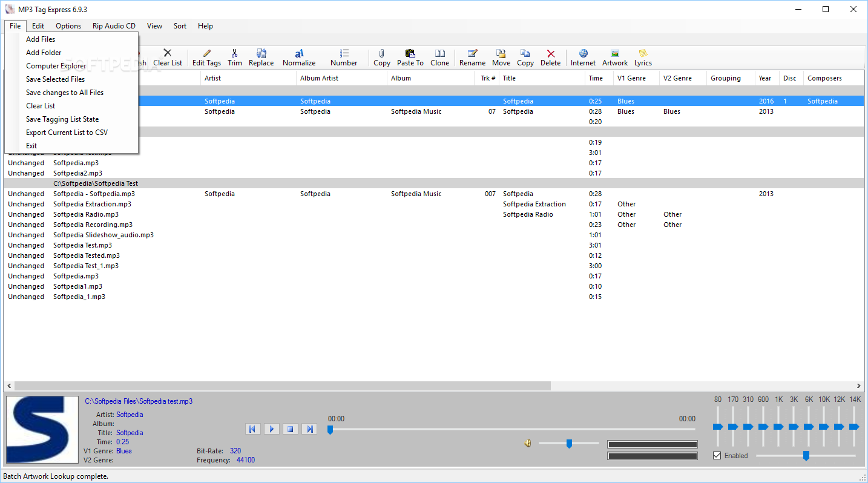Open the Replace tool
Viewport: 868px width, 483px height.
click(x=261, y=57)
